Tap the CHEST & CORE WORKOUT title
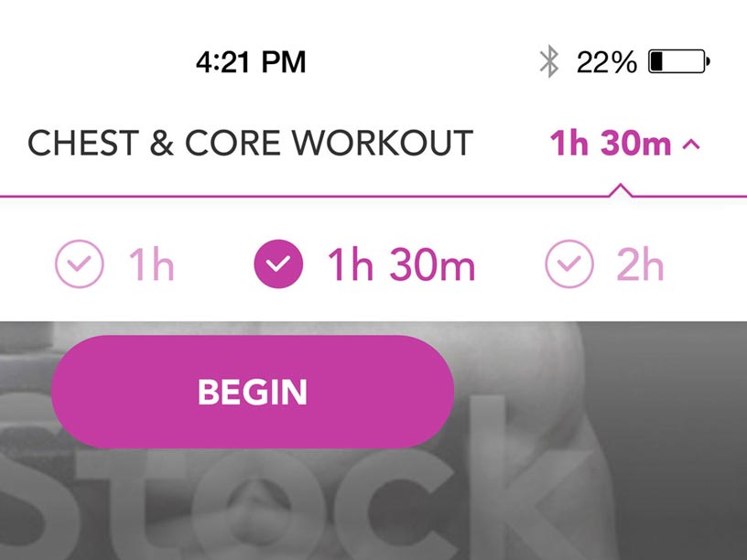This screenshot has height=560, width=747. (248, 143)
